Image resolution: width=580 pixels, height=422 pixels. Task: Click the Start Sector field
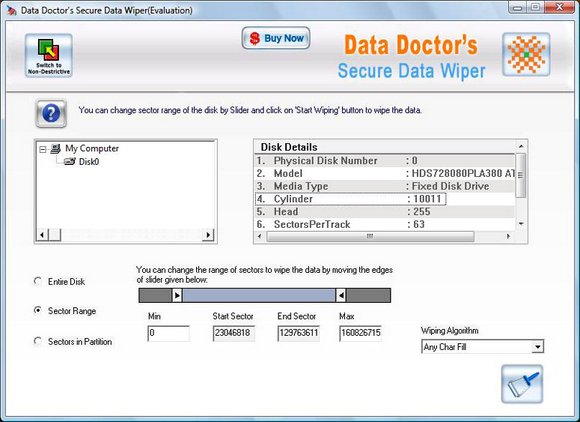coord(234,333)
